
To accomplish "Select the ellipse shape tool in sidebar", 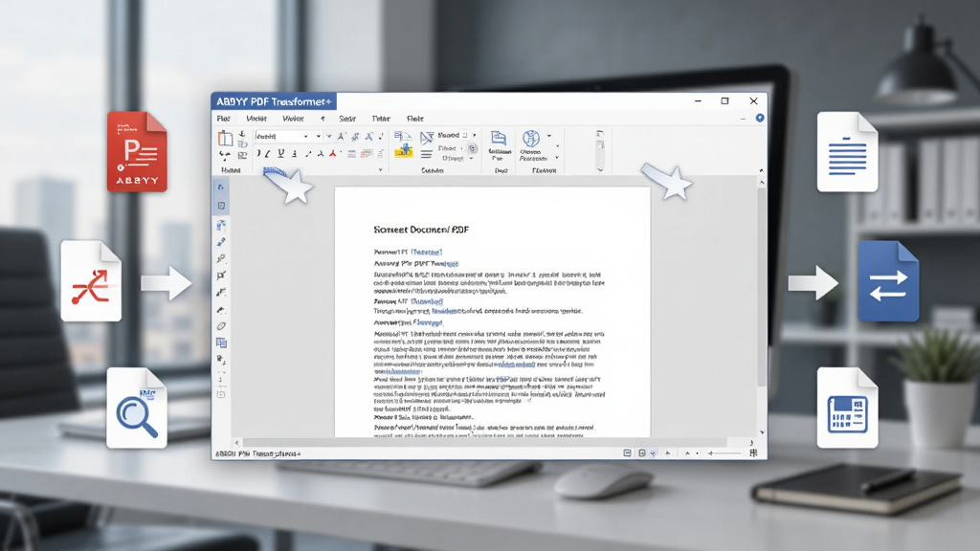I will tap(221, 326).
